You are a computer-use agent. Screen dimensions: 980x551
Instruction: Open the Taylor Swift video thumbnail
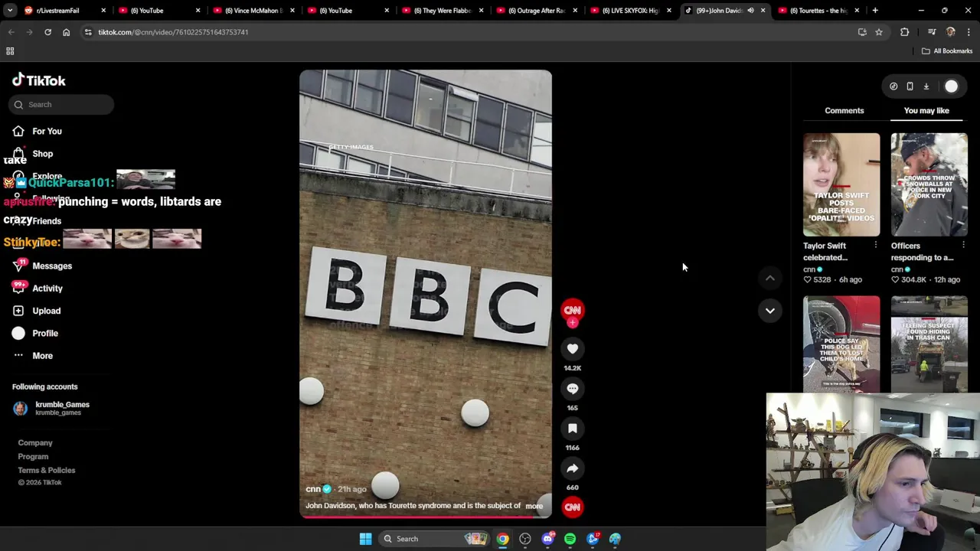[x=841, y=184]
